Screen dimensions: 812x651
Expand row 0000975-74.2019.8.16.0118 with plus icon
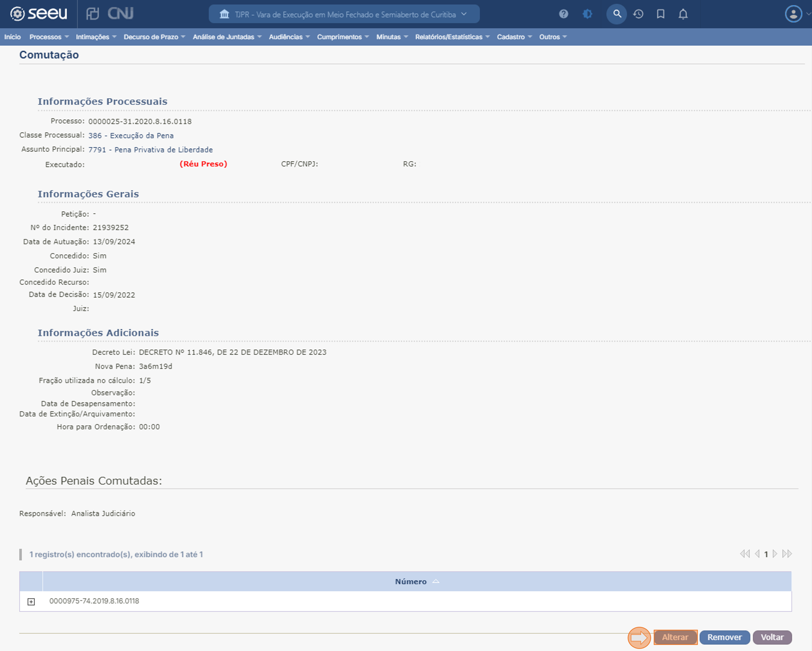click(31, 602)
